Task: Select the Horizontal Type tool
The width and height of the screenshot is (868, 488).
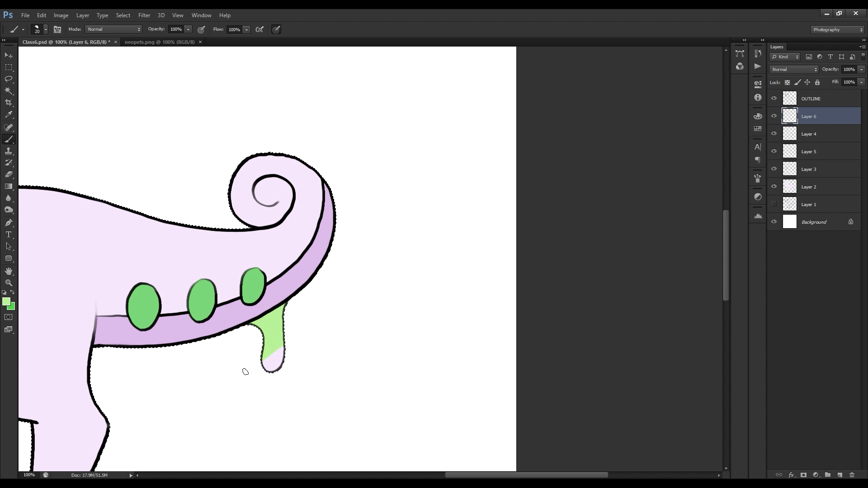Action: coord(9,235)
